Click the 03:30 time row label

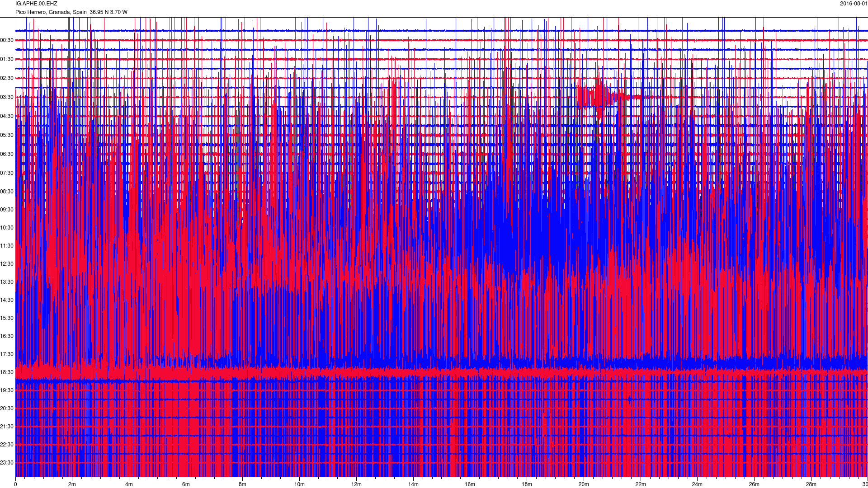click(7, 97)
